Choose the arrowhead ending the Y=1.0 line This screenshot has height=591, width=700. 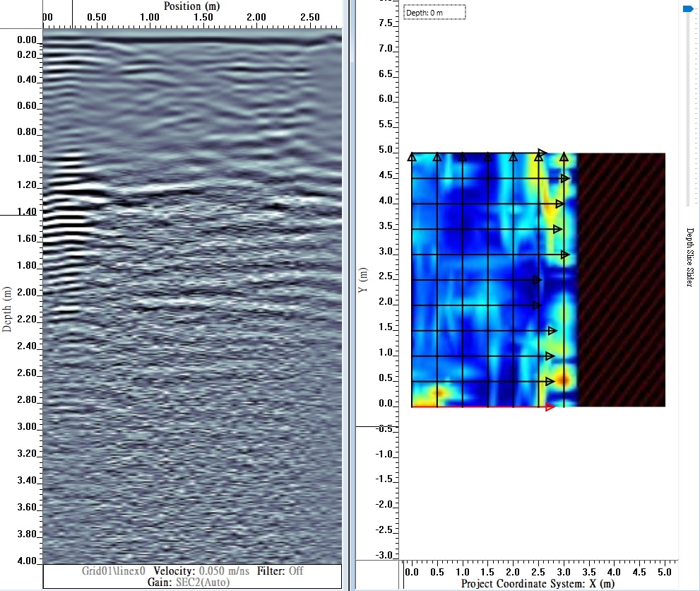550,356
